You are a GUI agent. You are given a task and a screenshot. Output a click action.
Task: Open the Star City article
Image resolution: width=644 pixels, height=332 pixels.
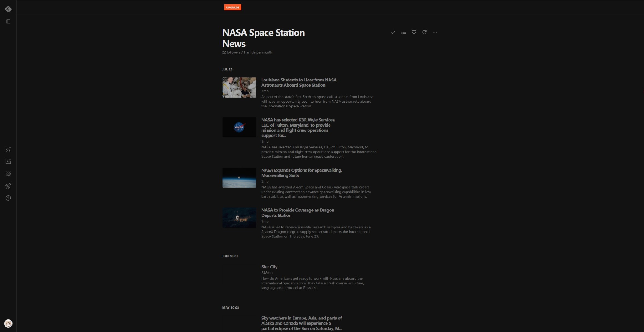coord(269,267)
